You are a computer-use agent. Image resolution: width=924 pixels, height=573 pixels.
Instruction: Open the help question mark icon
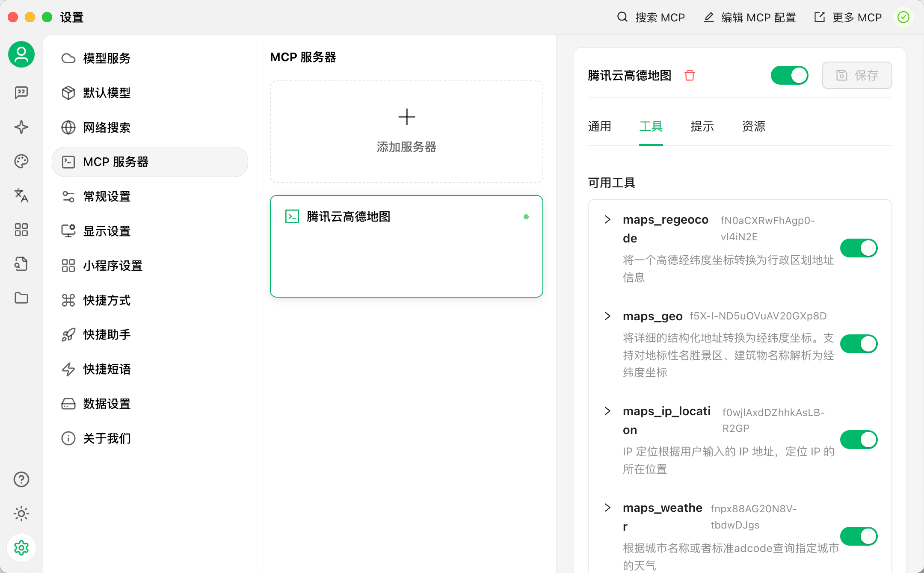tap(21, 479)
